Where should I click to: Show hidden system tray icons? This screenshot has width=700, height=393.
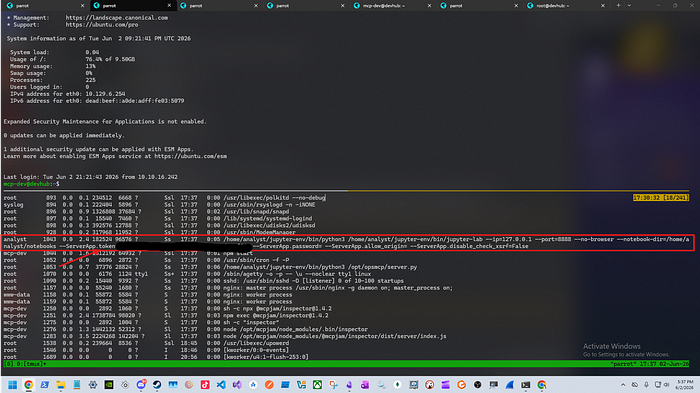[623, 385]
